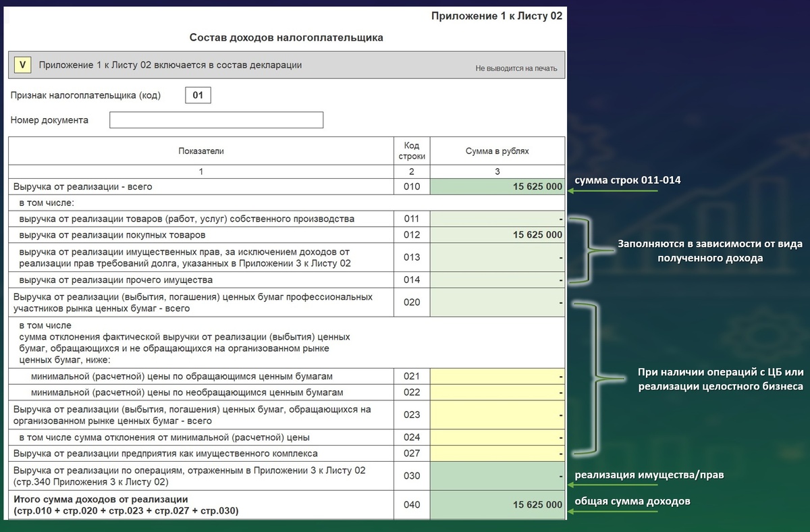Viewport: 810px width, 532px height.
Task: Select the amount cell for row 014
Action: point(497,280)
